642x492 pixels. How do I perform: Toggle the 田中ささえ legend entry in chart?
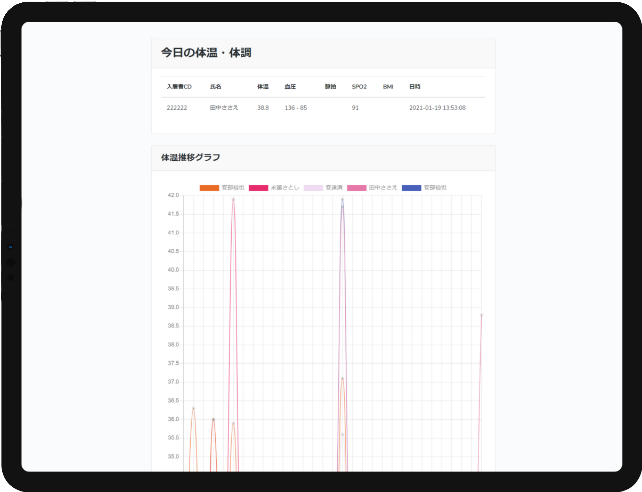pos(383,187)
